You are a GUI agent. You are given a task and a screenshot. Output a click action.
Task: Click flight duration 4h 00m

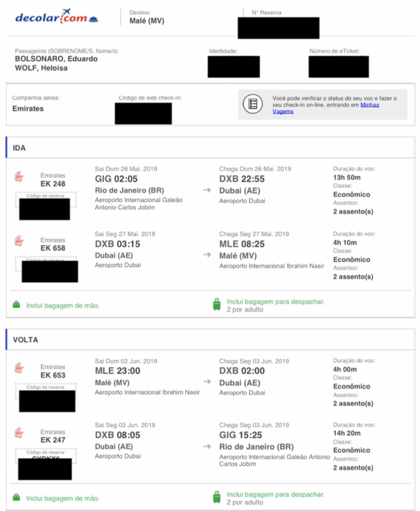coord(345,370)
